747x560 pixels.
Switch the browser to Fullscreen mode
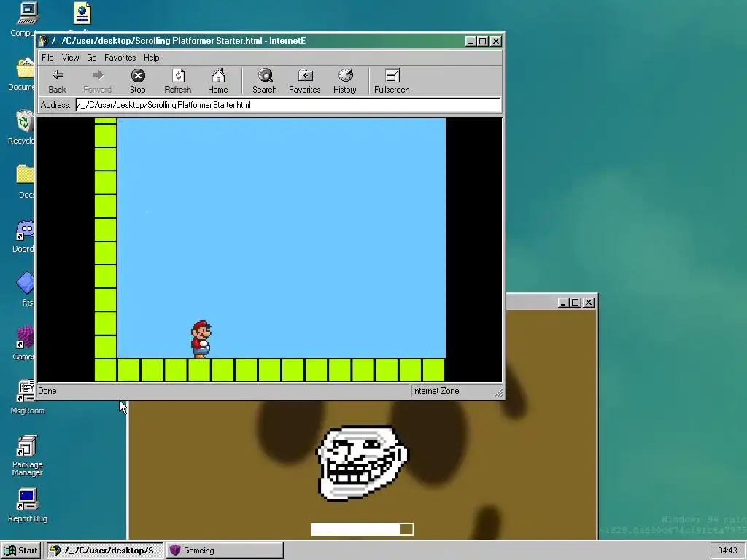click(x=392, y=81)
